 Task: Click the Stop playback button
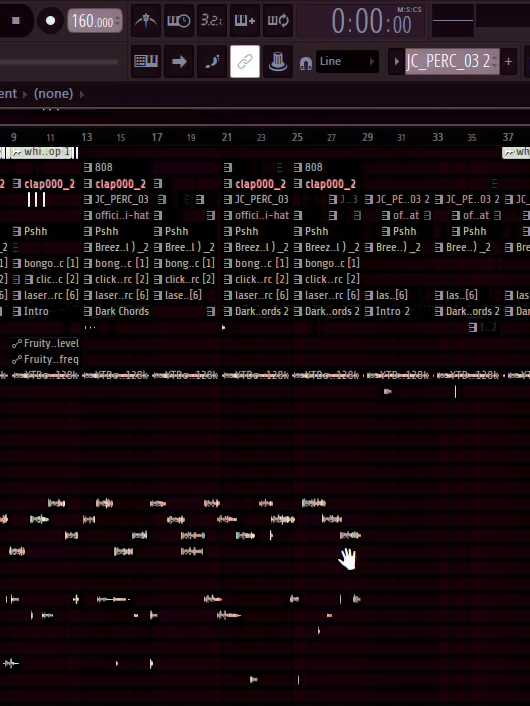coord(16,21)
